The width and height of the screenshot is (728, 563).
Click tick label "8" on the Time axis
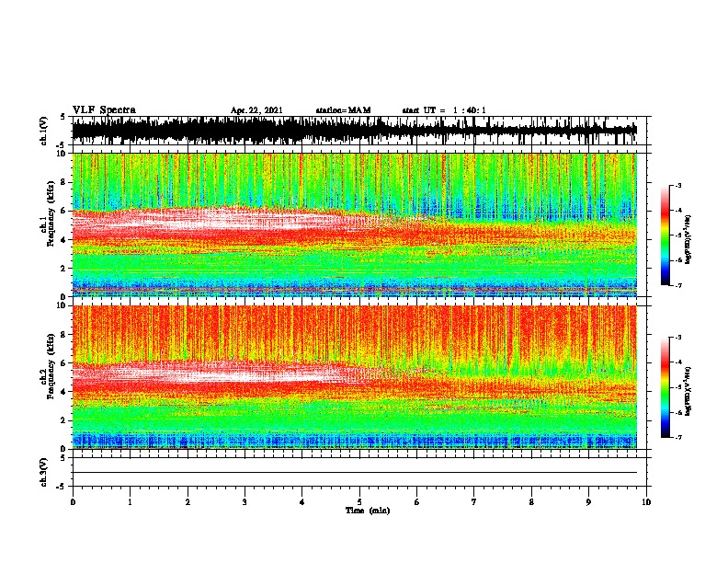click(531, 502)
